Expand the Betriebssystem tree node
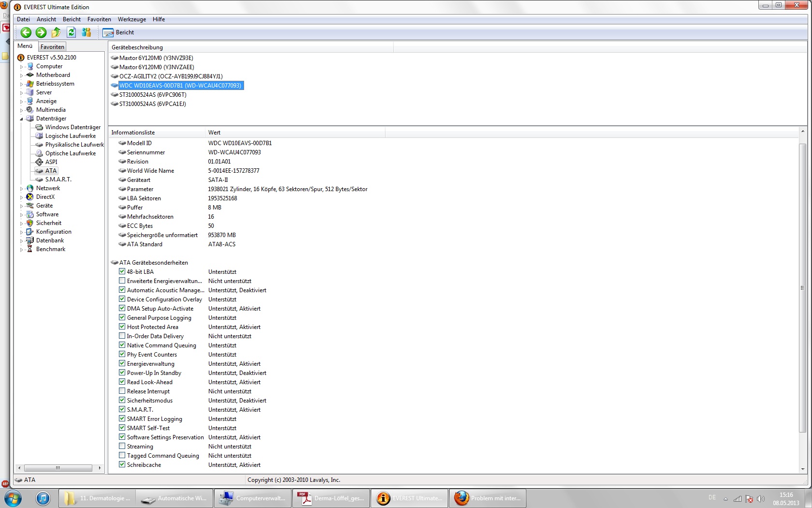Viewport: 812px width, 508px height. click(x=21, y=84)
